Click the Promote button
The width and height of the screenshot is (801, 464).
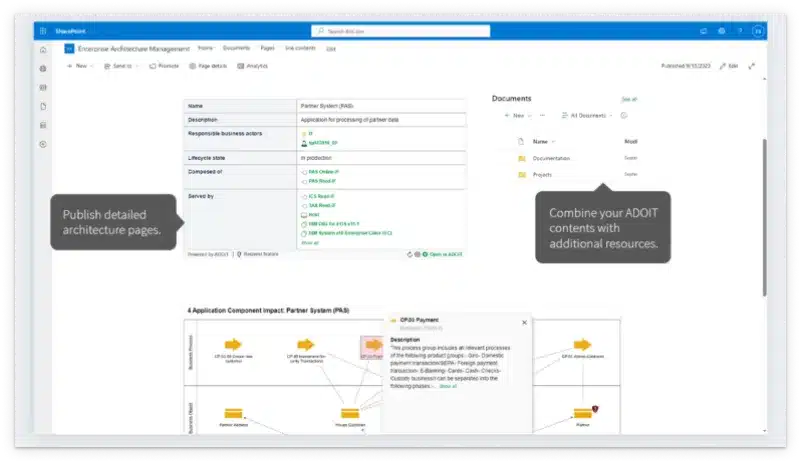164,66
